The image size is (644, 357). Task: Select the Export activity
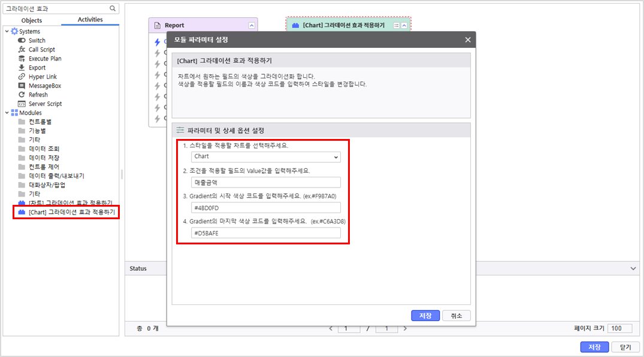[37, 68]
